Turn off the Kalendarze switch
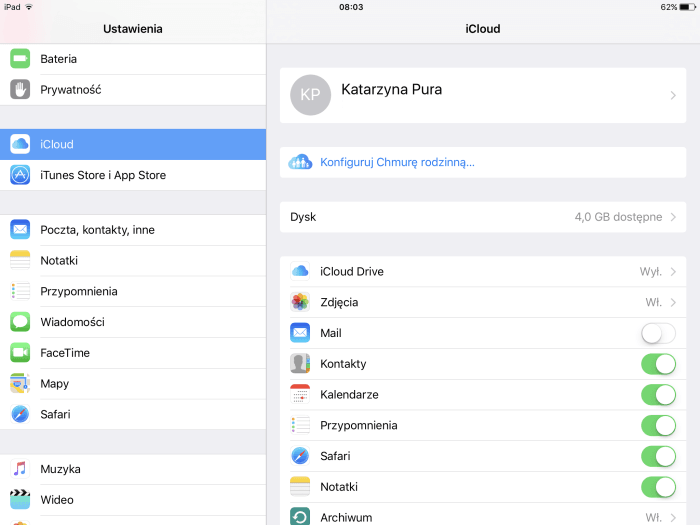 click(658, 395)
